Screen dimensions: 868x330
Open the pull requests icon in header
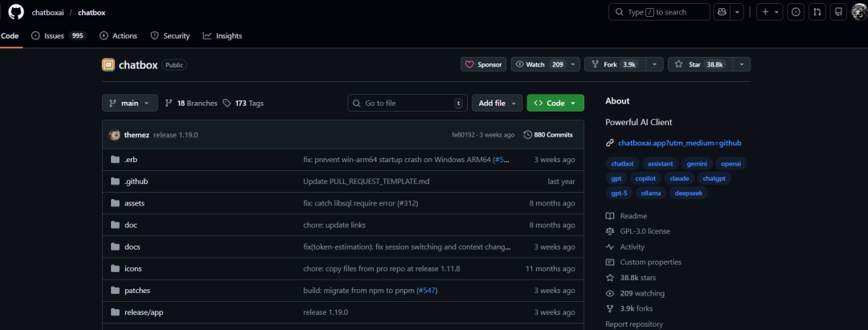coord(817,12)
